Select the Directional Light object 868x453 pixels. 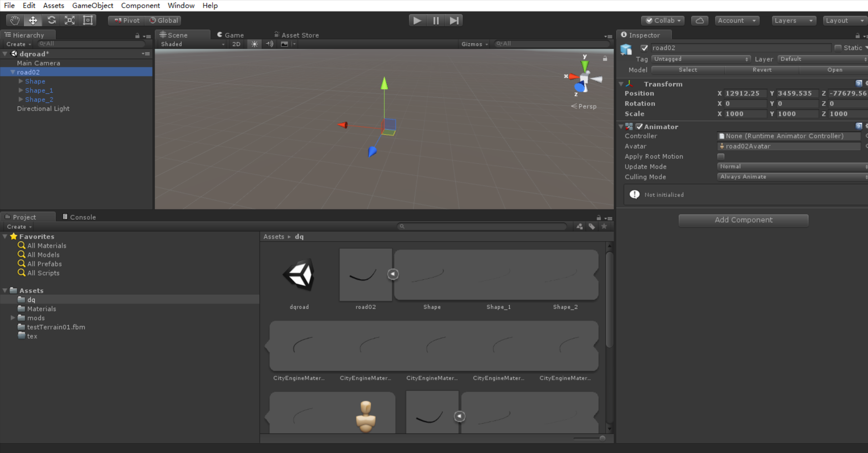(43, 109)
